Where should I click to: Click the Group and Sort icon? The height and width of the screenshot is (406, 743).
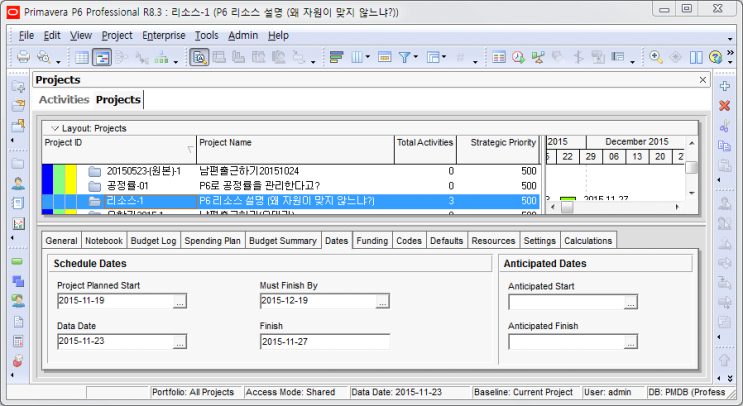click(x=433, y=57)
